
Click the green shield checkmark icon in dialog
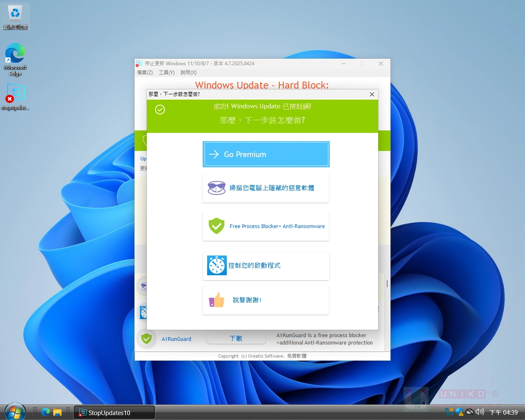pos(217,226)
